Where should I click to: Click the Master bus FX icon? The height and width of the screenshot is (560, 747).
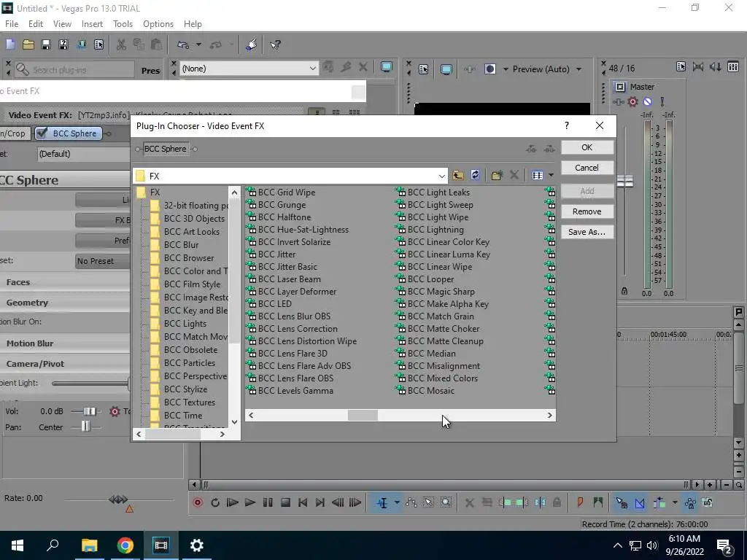(618, 102)
